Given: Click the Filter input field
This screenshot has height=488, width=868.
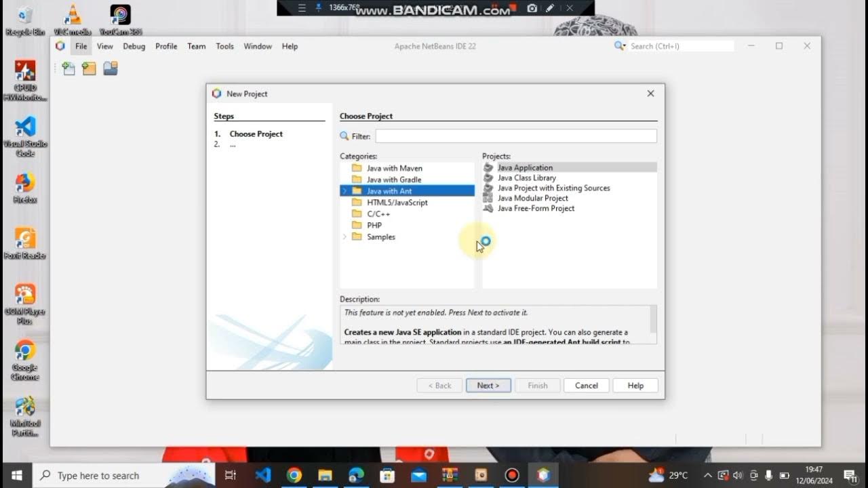Looking at the screenshot, I should click(x=516, y=136).
